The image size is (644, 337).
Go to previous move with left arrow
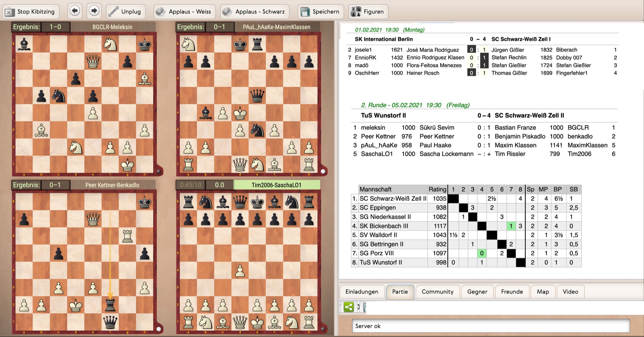(x=75, y=11)
